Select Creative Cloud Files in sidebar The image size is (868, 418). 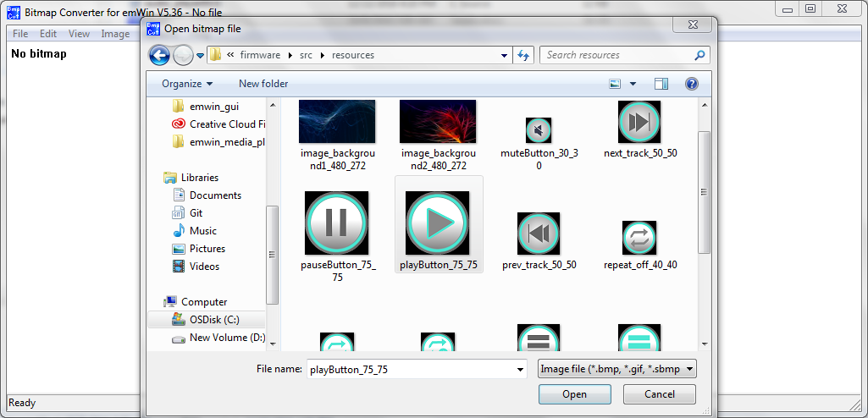[x=218, y=124]
